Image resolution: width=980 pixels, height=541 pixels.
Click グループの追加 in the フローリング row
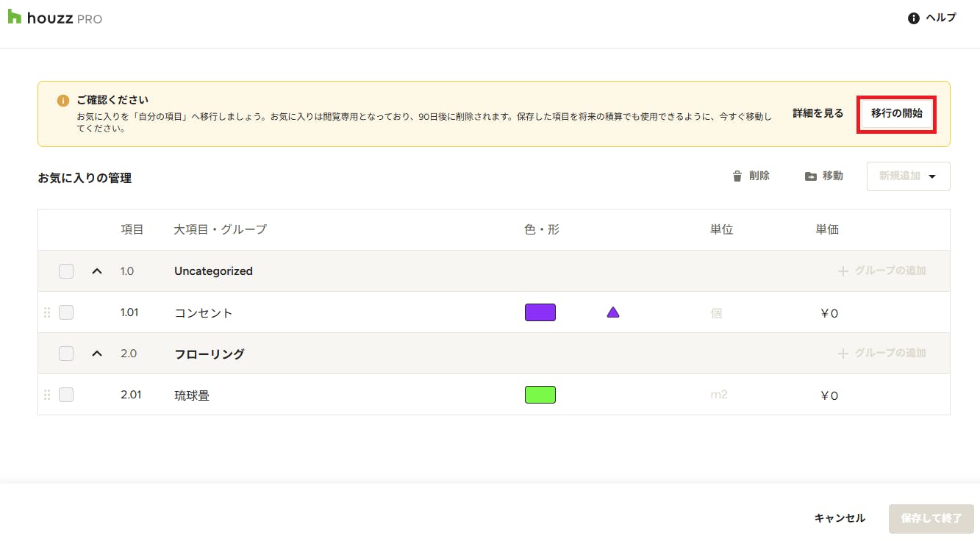coord(882,354)
